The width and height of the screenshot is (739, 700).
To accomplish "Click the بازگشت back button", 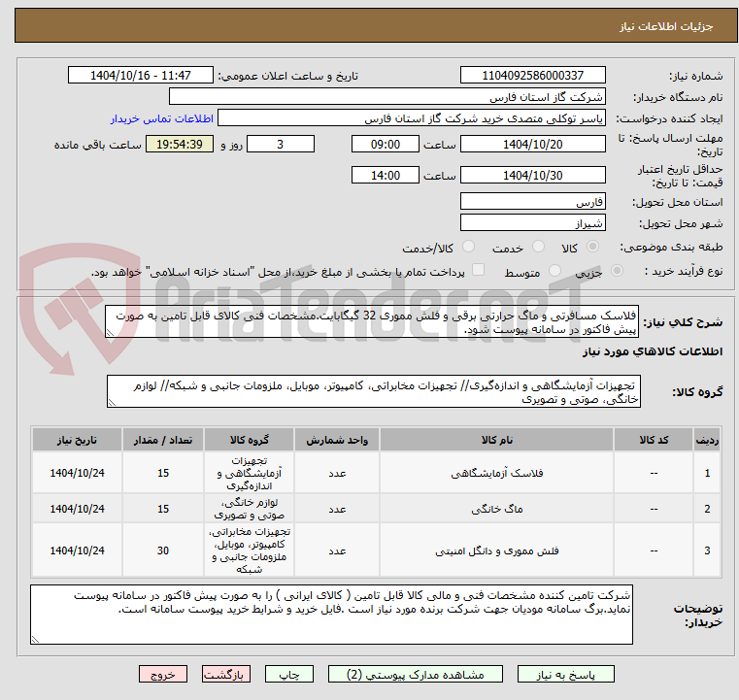I will tap(225, 674).
